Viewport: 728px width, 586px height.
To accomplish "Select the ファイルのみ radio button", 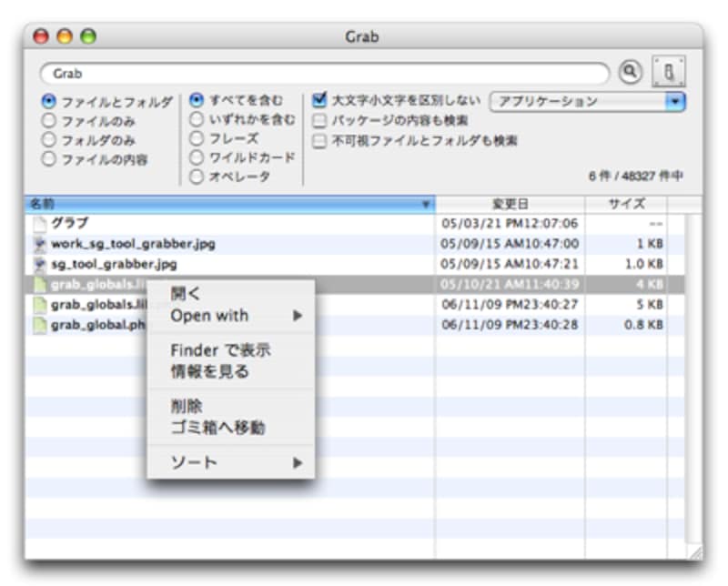I will click(49, 121).
